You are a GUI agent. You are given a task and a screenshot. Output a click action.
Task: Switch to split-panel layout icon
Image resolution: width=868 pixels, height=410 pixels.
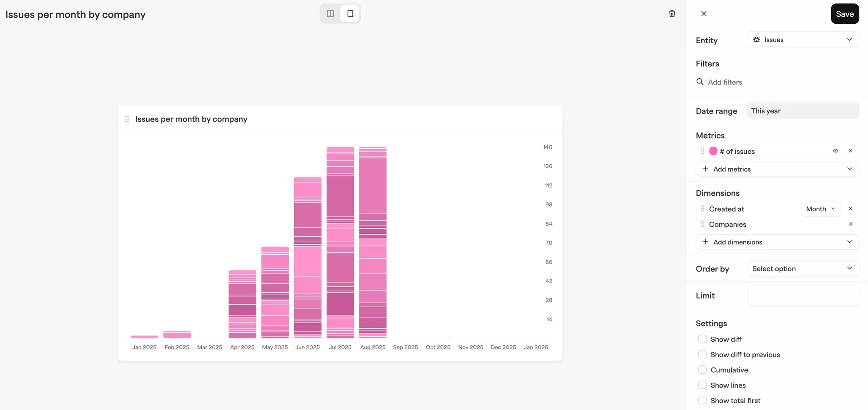(331, 14)
